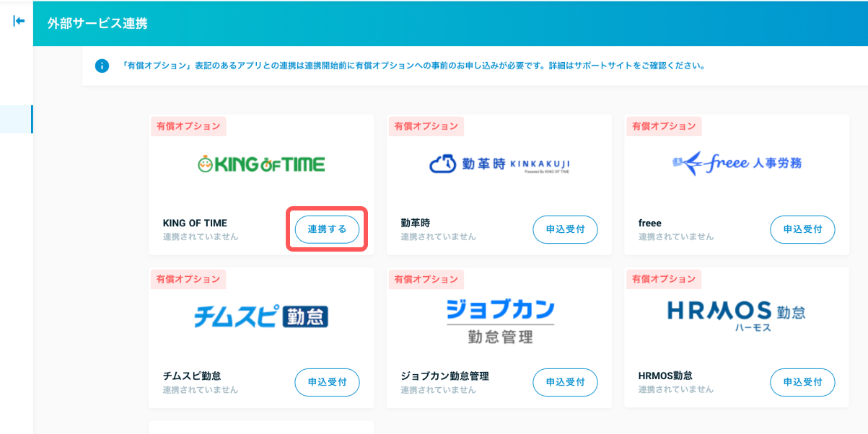Click 申込受付 for 勤革時
This screenshot has height=434, width=868.
coord(565,229)
